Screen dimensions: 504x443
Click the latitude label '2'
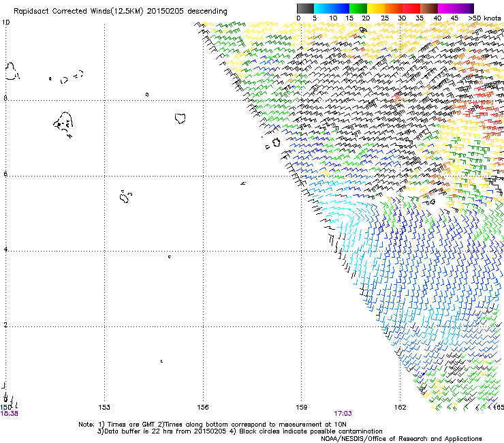tap(5, 325)
